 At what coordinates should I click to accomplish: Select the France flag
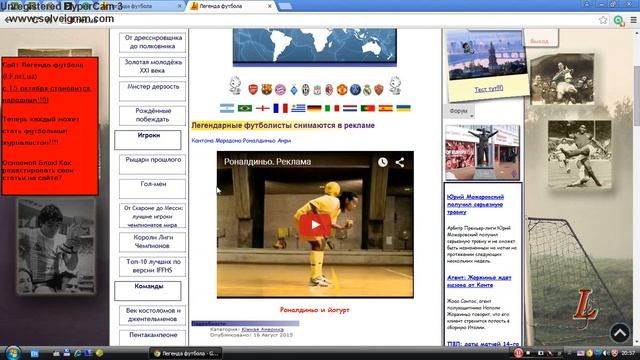pos(280,108)
